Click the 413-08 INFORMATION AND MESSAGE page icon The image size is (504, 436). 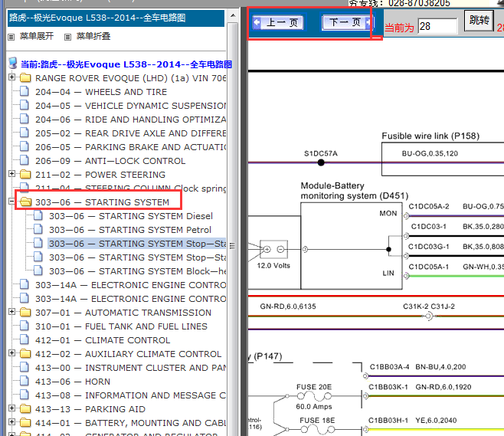click(x=25, y=395)
